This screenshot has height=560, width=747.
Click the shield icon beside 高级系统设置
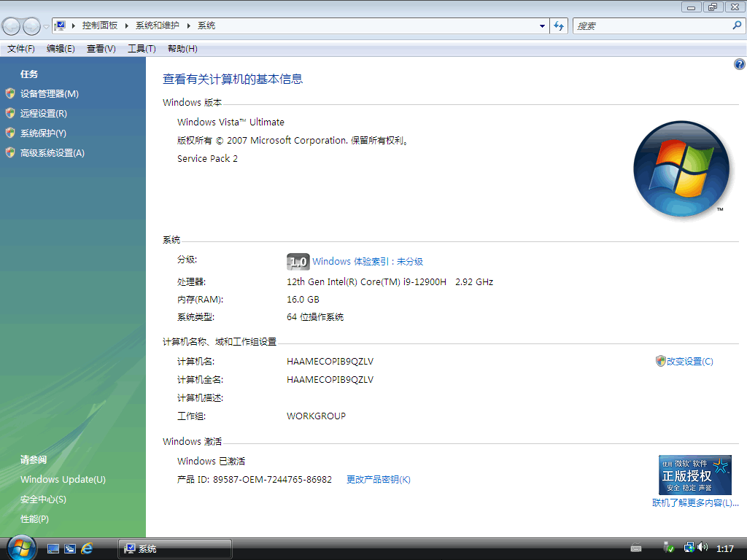coord(10,152)
